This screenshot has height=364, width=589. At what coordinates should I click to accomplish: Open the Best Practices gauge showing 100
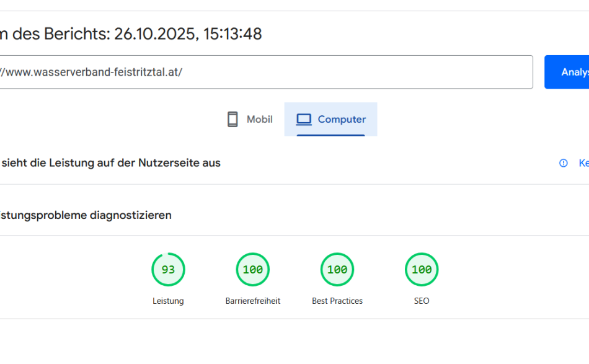pyautogui.click(x=337, y=269)
